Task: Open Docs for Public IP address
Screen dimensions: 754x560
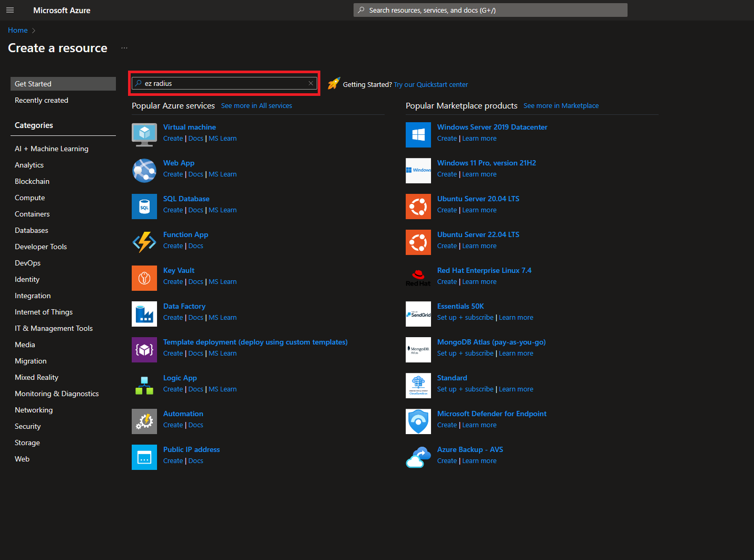Action: [x=195, y=460]
